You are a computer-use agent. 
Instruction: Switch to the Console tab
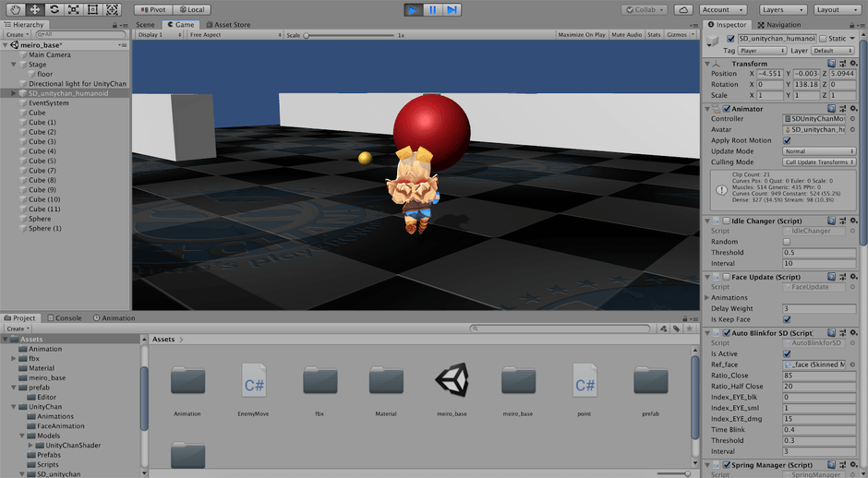click(65, 317)
